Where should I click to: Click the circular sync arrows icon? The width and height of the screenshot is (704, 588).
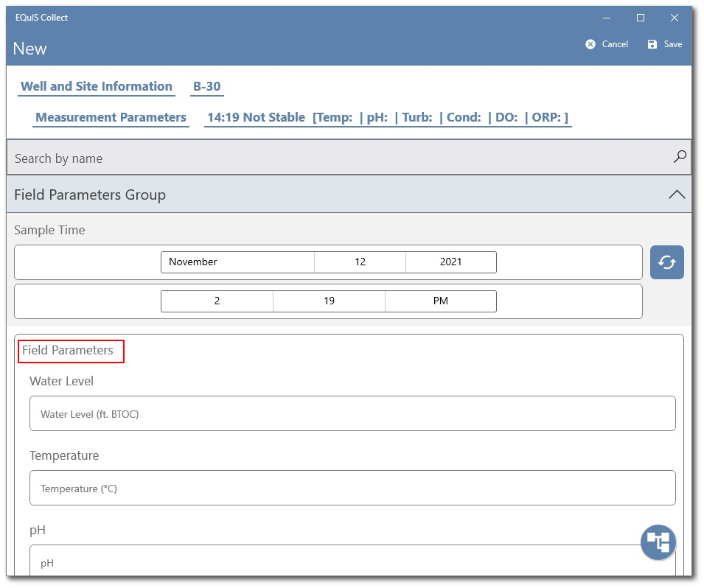(666, 262)
